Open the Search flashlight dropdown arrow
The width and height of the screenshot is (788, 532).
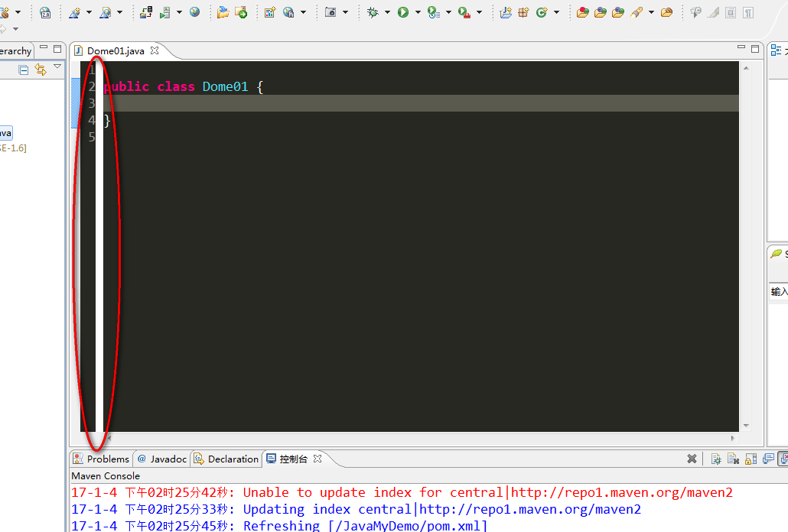pyautogui.click(x=651, y=12)
